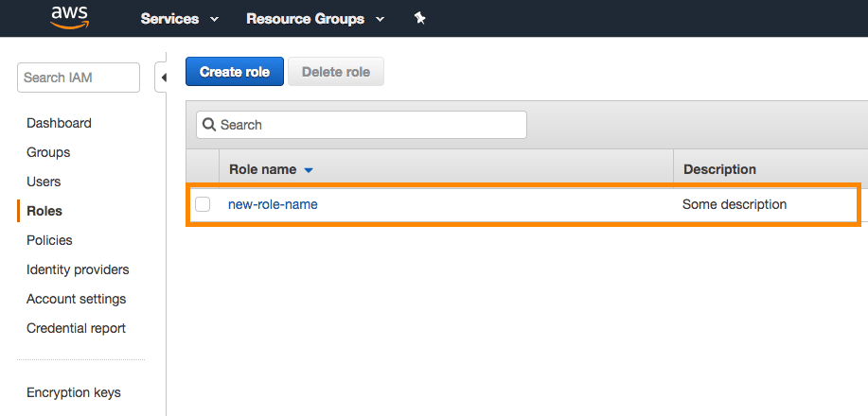The image size is (868, 416).
Task: Focus the Search IAM input field
Action: (x=78, y=78)
